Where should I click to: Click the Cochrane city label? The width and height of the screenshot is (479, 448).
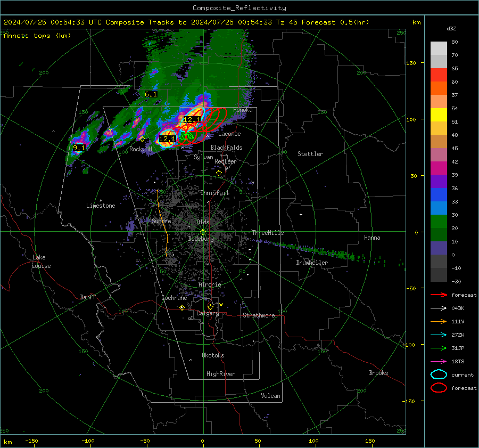pyautogui.click(x=174, y=298)
